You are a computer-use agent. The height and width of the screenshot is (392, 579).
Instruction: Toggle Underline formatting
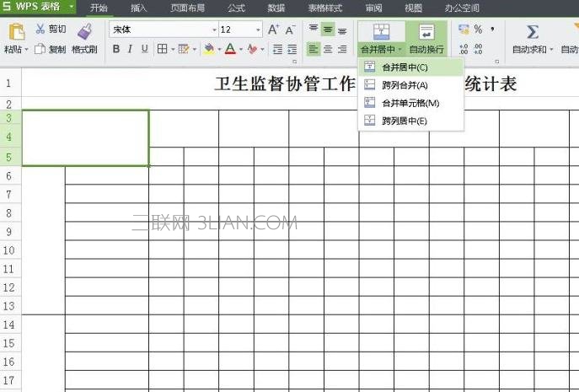tap(145, 49)
